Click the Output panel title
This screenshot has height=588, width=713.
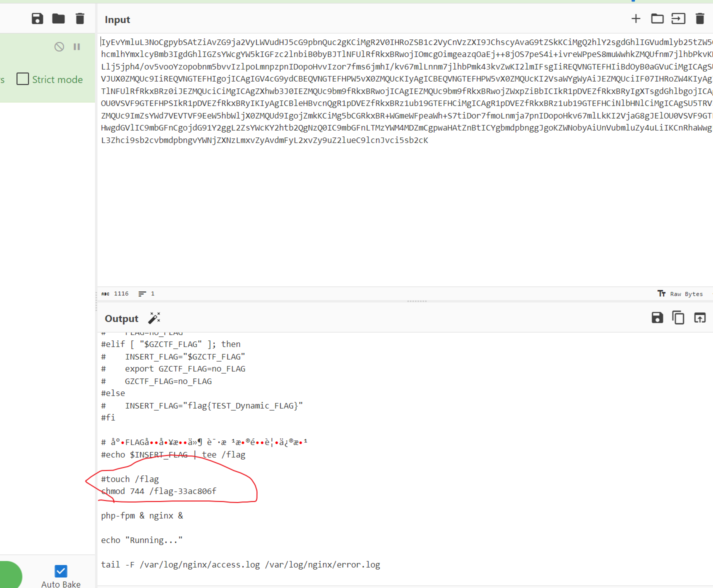click(121, 318)
